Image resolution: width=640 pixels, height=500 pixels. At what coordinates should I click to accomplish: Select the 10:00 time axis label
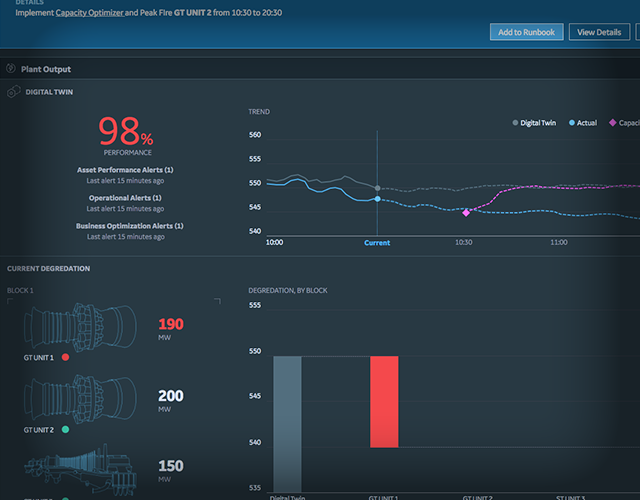[274, 242]
